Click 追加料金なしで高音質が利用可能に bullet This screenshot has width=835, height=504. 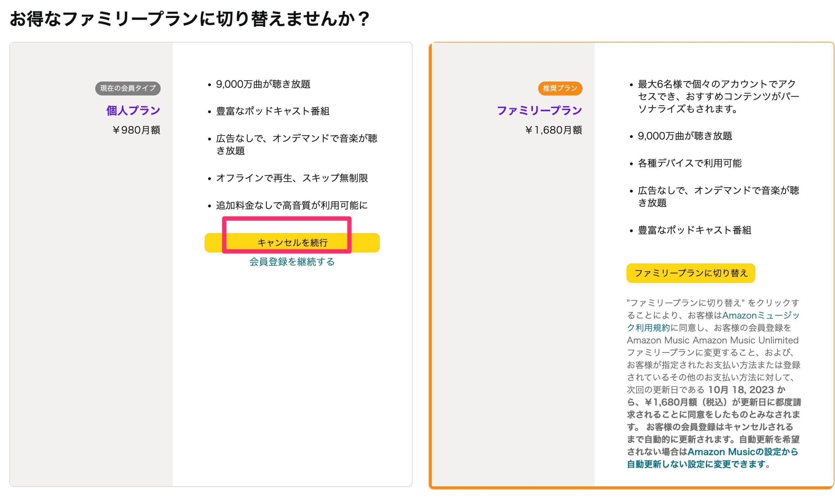(x=292, y=206)
